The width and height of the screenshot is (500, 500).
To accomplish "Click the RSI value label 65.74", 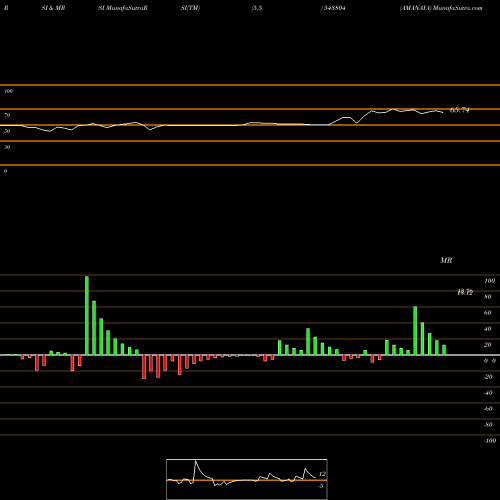I will pyautogui.click(x=460, y=110).
